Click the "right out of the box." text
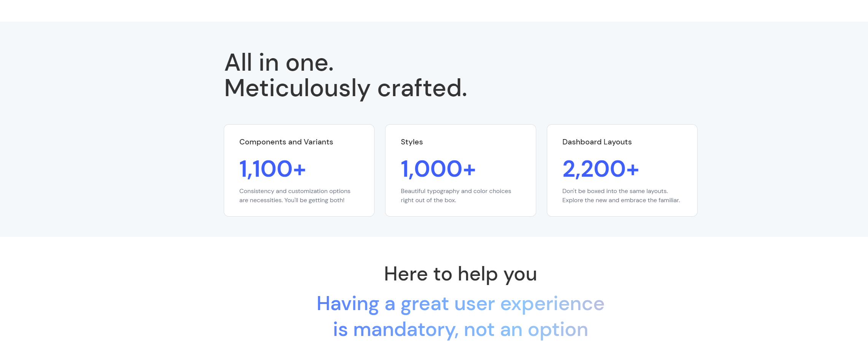Viewport: 868px width, 358px height. pos(428,200)
